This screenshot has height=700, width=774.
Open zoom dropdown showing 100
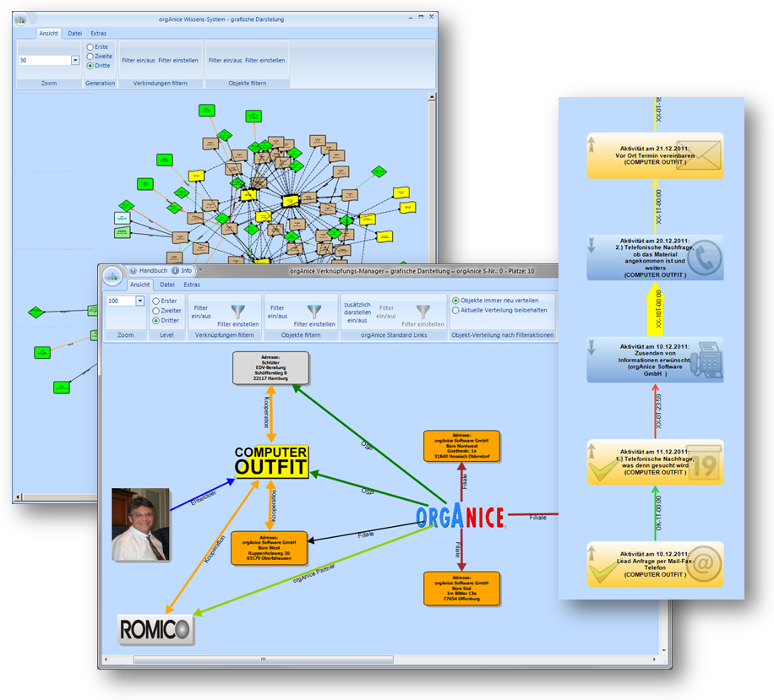pos(140,301)
